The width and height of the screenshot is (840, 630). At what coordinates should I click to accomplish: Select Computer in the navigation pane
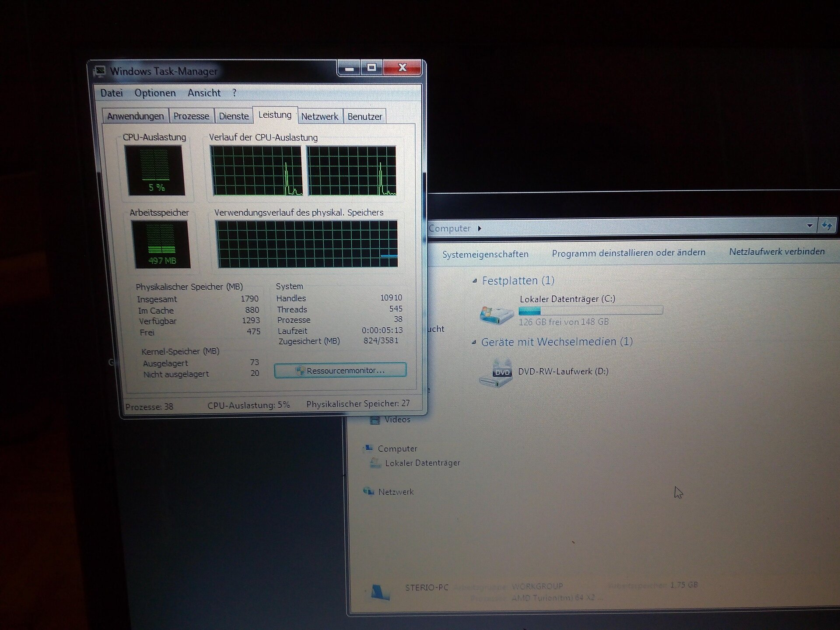[x=397, y=449]
